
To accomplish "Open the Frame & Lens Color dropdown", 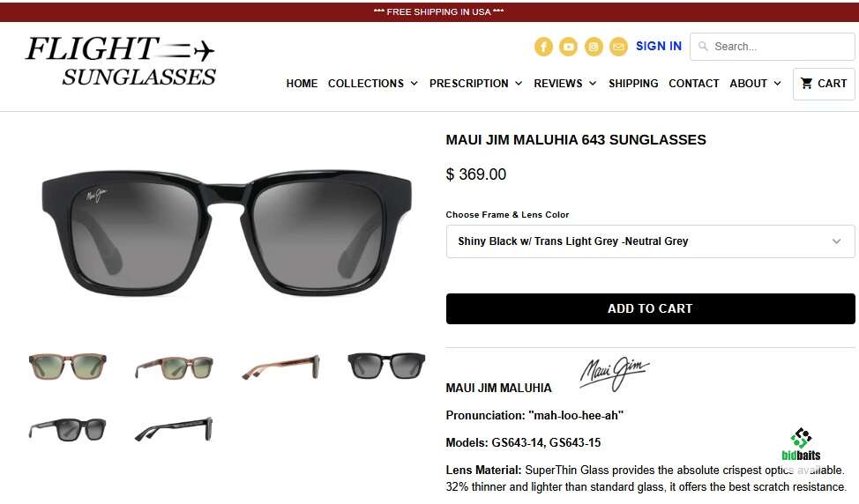I will coord(650,241).
